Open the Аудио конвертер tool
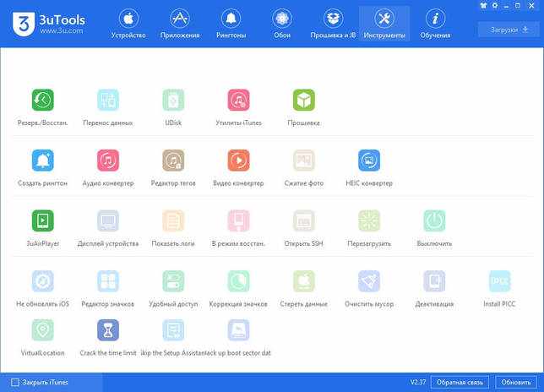Viewport: 544px width, 392px height. (x=108, y=161)
